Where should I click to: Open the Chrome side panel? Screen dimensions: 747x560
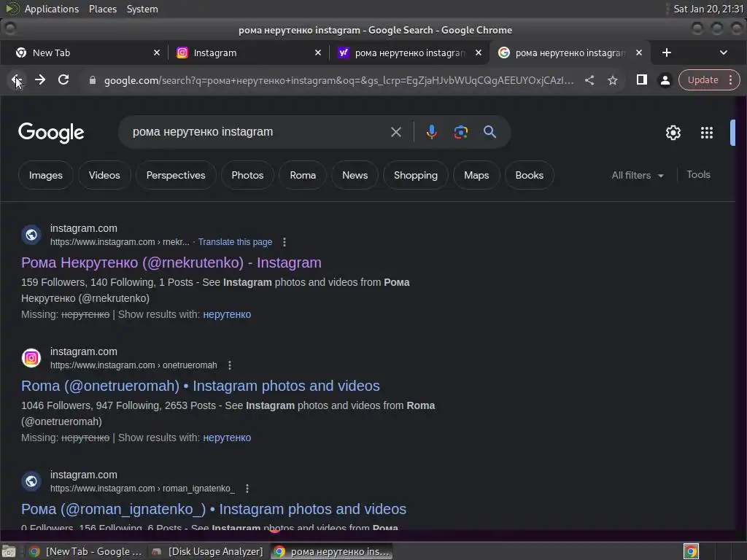point(642,80)
